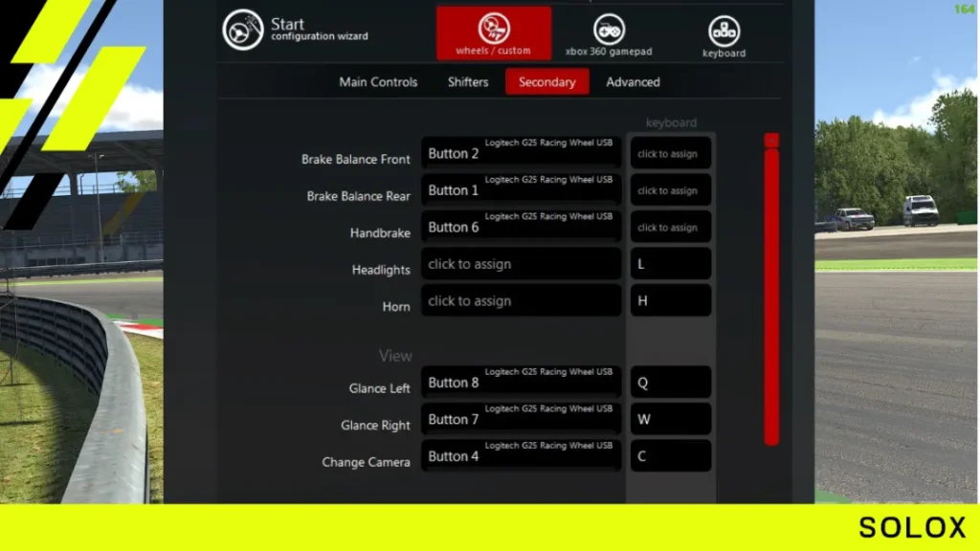This screenshot has height=551, width=980.
Task: Open the Main Controls tab
Action: pos(378,82)
